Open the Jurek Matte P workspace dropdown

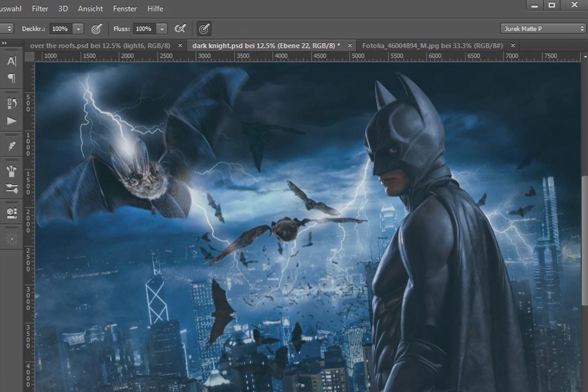(x=543, y=29)
